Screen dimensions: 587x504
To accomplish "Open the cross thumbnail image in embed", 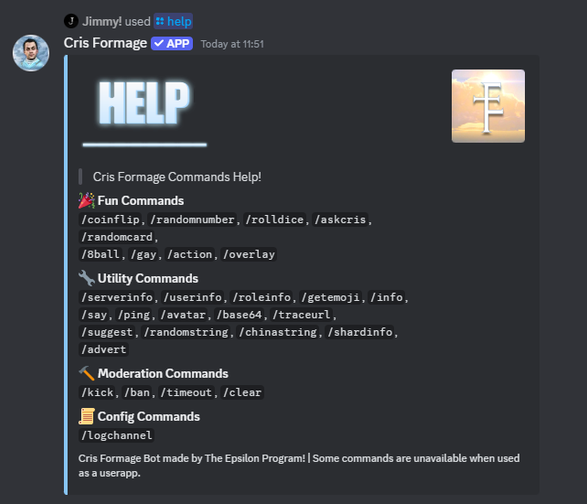I will (x=488, y=106).
